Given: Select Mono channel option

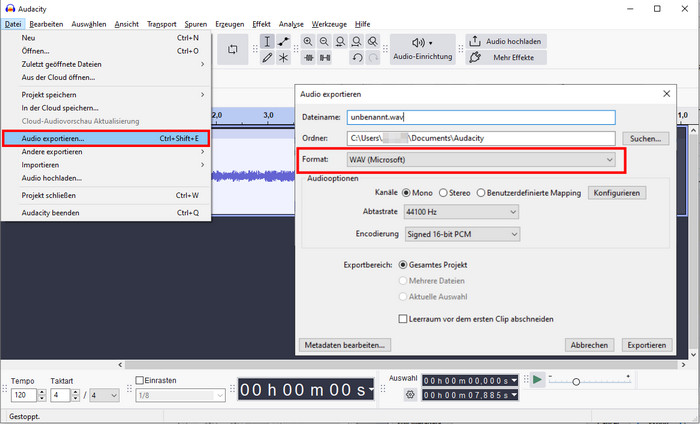Looking at the screenshot, I should (406, 193).
